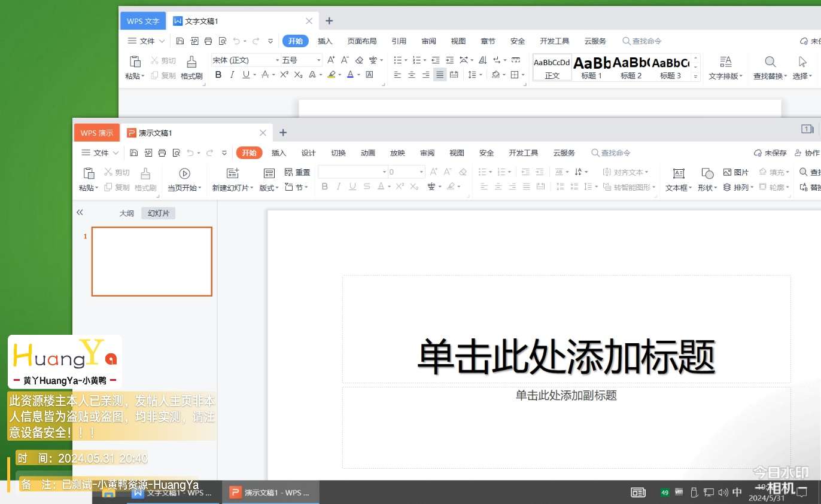Screen dimensions: 821x504
Task: Switch to 大纲 (outline) pane tab
Action: (x=126, y=213)
